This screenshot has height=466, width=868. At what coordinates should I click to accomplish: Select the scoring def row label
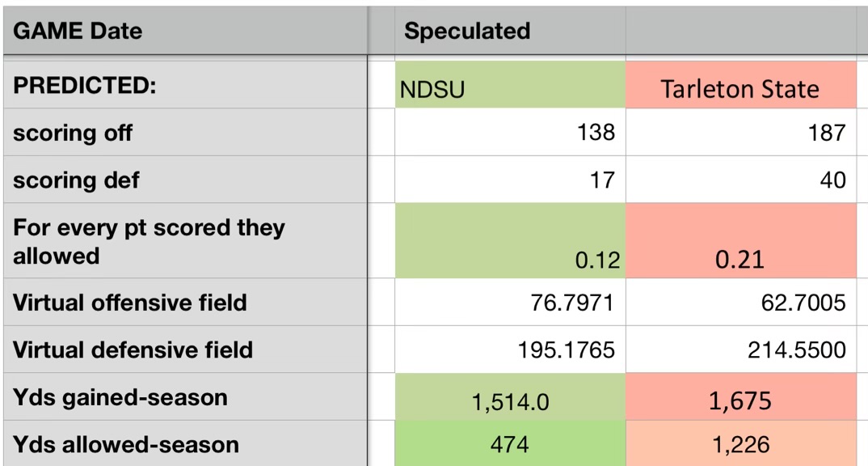click(x=186, y=180)
